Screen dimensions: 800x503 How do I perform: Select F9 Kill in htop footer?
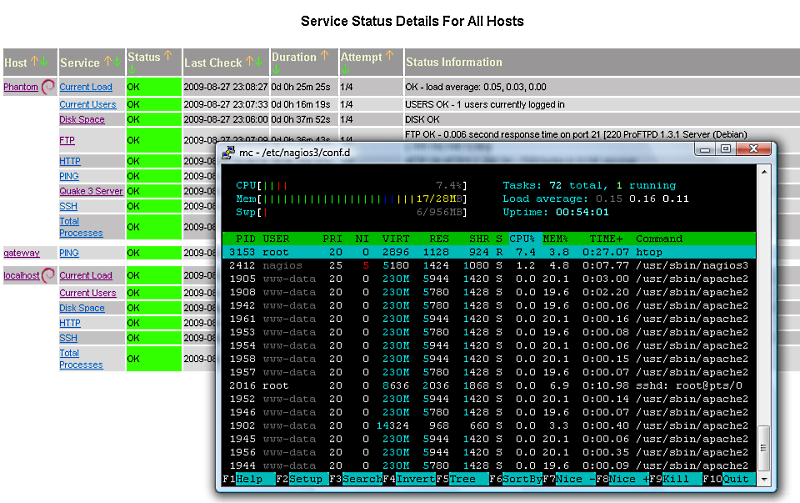(676, 479)
